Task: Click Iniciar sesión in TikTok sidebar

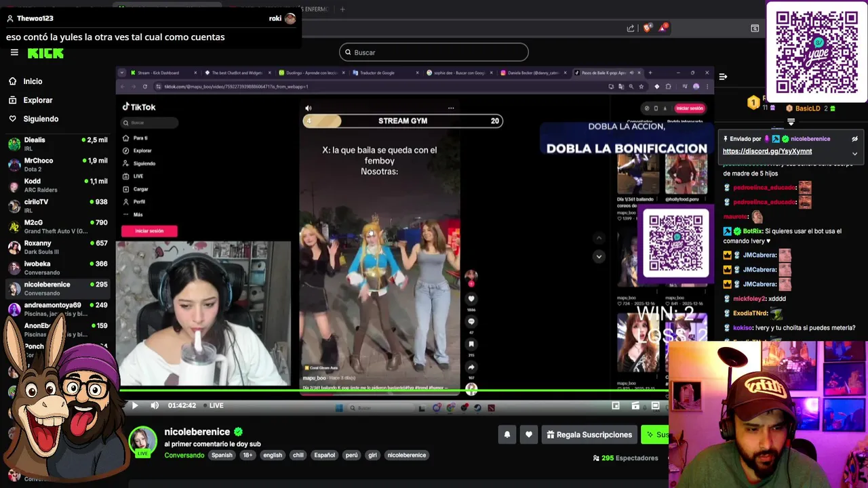Action: coord(149,231)
